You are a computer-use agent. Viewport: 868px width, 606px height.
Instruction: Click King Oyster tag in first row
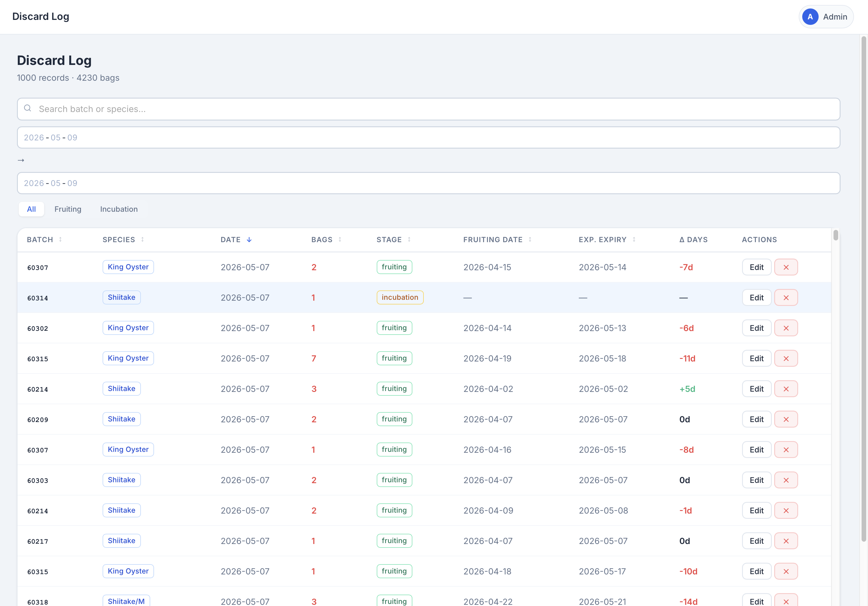128,267
